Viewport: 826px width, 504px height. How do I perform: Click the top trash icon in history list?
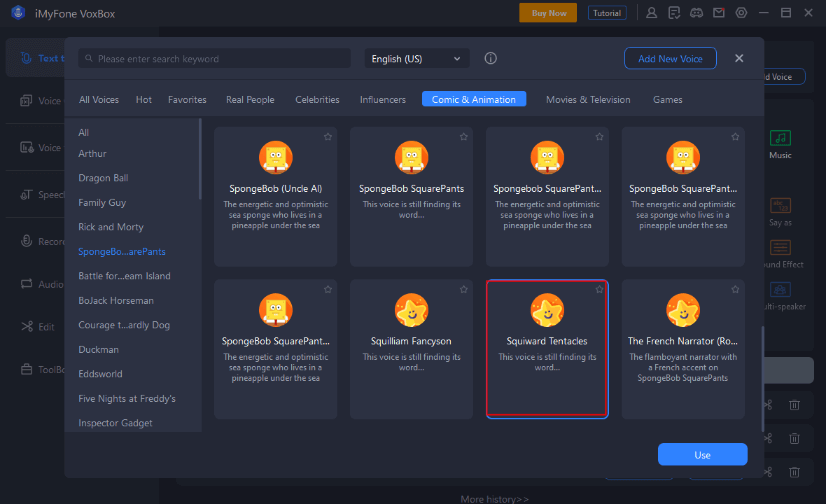click(794, 405)
